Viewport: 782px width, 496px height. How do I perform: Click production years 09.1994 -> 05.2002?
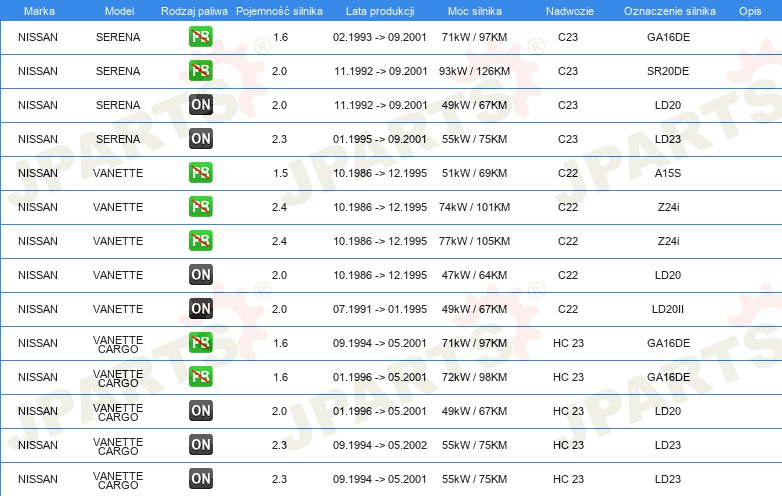[380, 445]
